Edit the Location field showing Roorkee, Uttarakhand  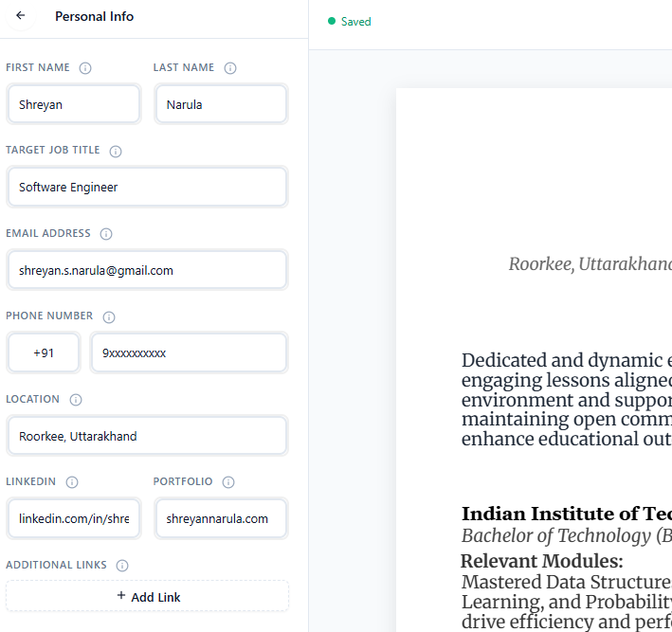pyautogui.click(x=147, y=436)
